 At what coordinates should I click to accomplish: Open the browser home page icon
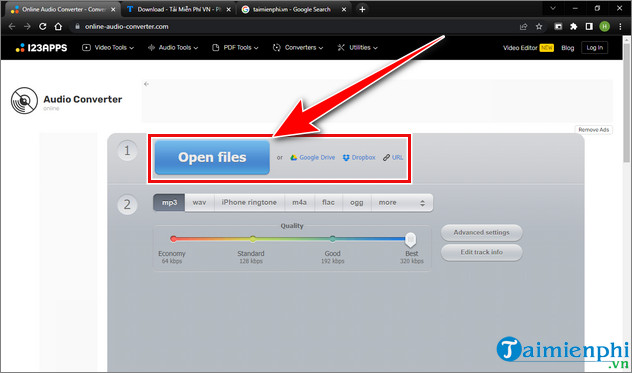(x=58, y=27)
